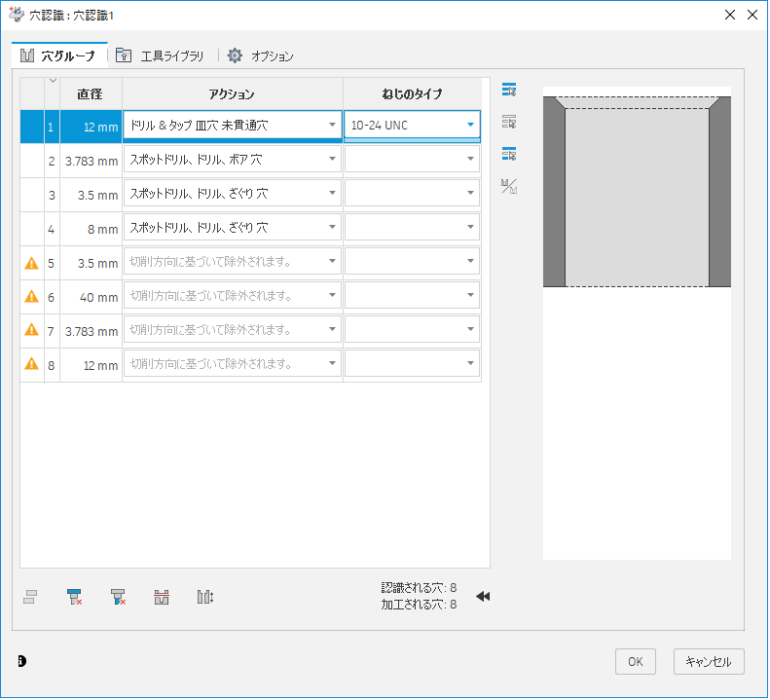Screen dimensions: 770x700
Task: Click the warning icon on row 8
Action: point(31,364)
